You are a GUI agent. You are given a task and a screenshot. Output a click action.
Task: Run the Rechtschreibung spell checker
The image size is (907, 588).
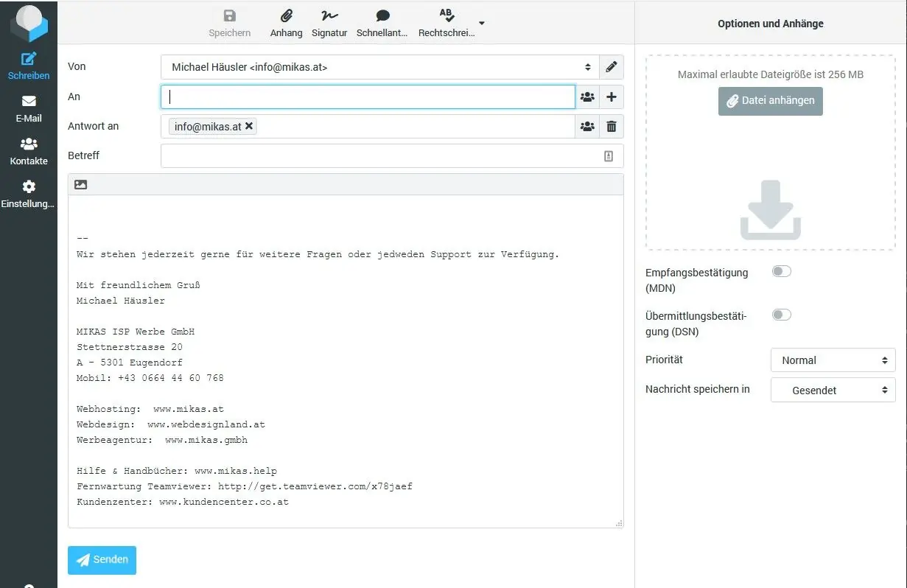pyautogui.click(x=445, y=21)
